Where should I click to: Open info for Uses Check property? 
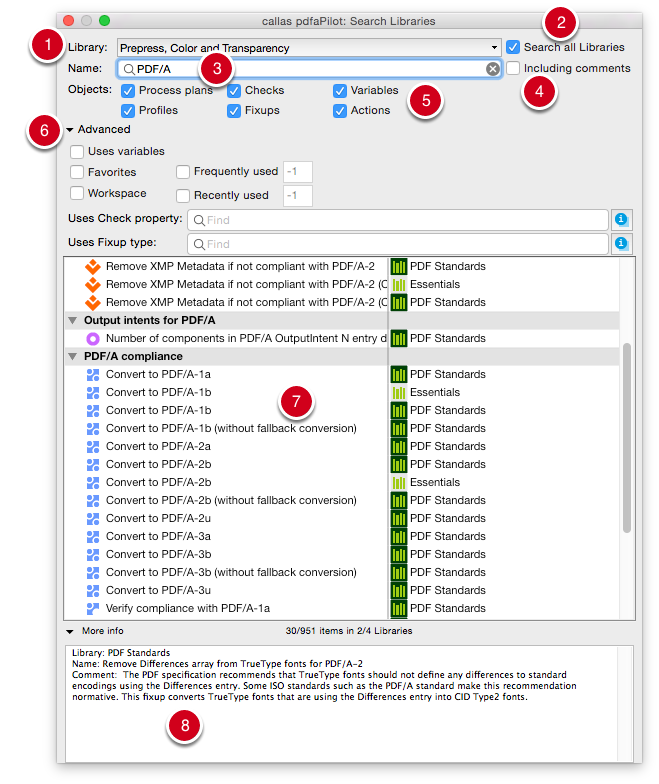(621, 219)
